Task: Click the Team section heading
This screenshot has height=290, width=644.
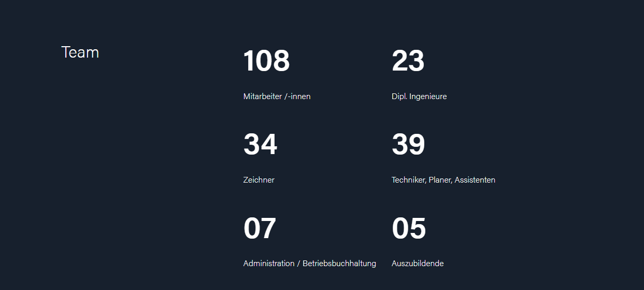Action: coord(80,52)
